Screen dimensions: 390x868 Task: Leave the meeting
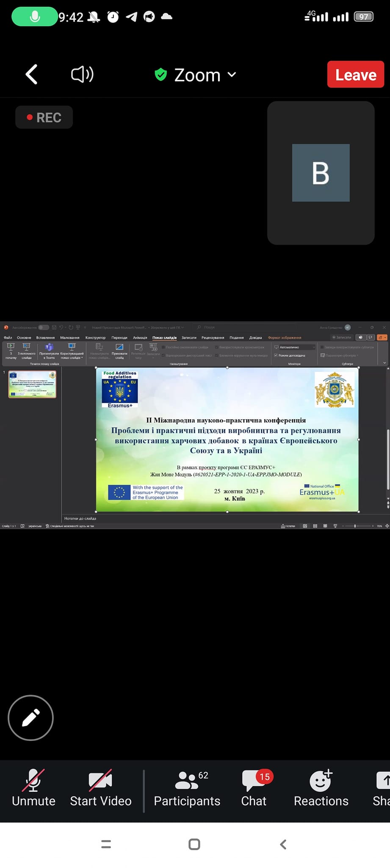coord(356,75)
